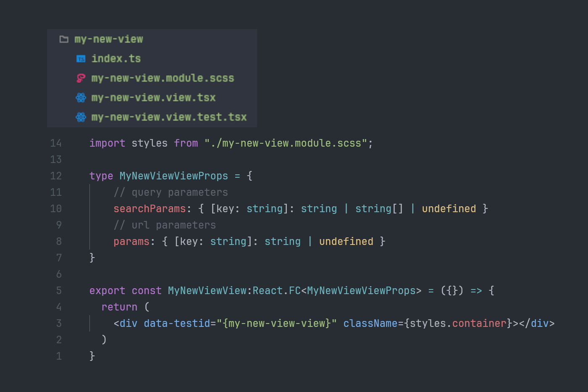Click the "// query parameters" comment
588x392 pixels.
[171, 192]
